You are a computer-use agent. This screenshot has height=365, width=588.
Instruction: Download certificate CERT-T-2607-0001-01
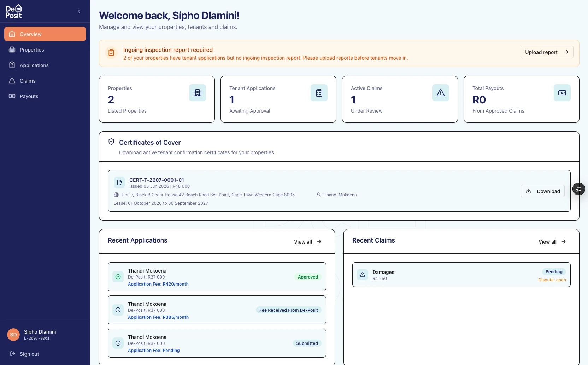pyautogui.click(x=543, y=191)
